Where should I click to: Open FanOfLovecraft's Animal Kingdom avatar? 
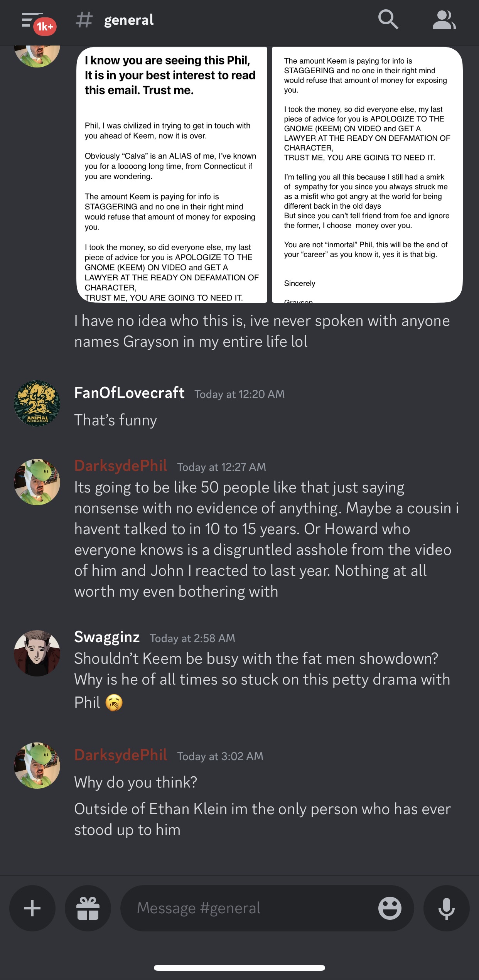pyautogui.click(x=37, y=403)
